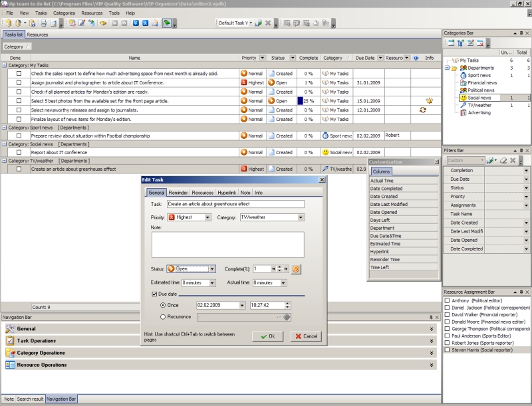Open the Category dropdown showing TV/weather
Viewport: 532px width, 406px height.
pos(301,217)
